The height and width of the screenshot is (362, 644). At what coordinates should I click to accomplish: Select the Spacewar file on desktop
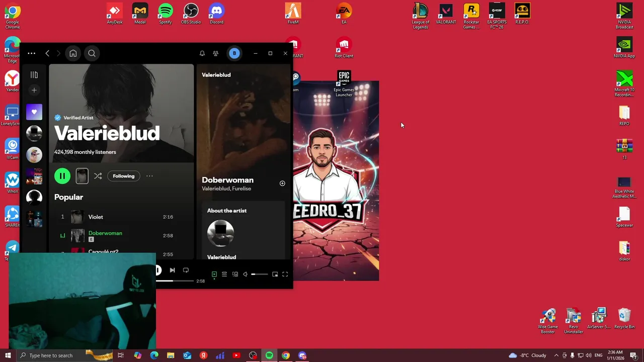[624, 217]
